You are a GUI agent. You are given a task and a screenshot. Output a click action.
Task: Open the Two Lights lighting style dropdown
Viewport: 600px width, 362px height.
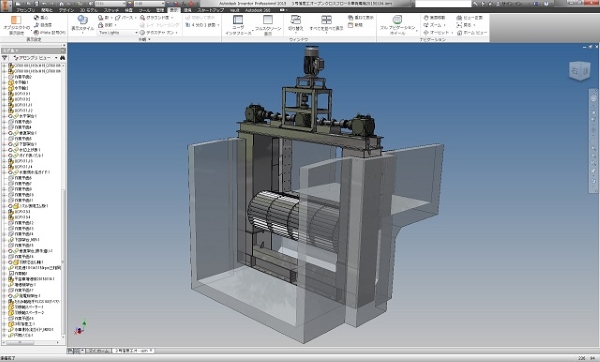tap(118, 33)
